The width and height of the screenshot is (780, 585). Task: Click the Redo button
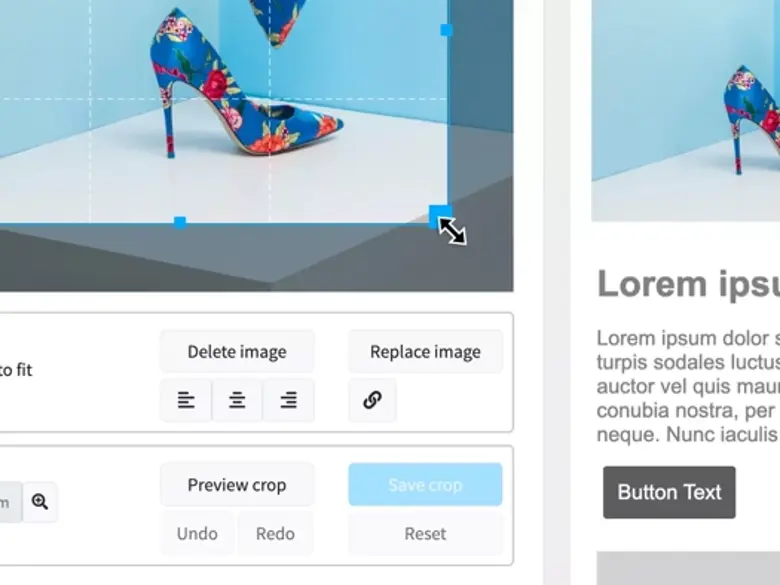pos(275,534)
